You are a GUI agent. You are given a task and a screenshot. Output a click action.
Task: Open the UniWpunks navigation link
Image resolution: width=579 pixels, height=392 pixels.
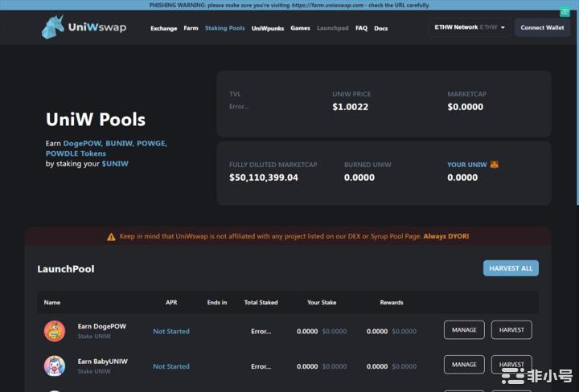tap(267, 28)
